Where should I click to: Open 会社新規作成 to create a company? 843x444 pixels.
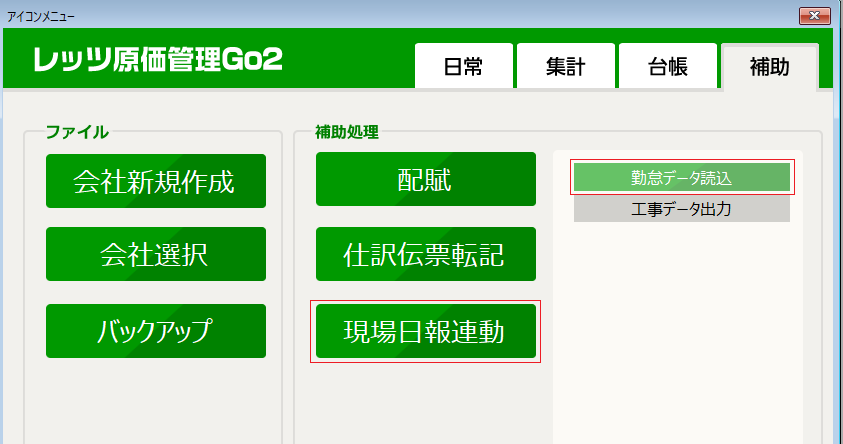pos(156,181)
